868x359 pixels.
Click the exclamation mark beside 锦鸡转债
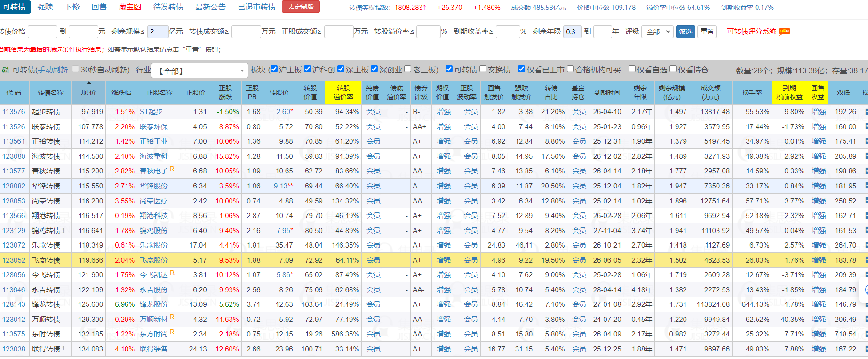[x=63, y=231]
